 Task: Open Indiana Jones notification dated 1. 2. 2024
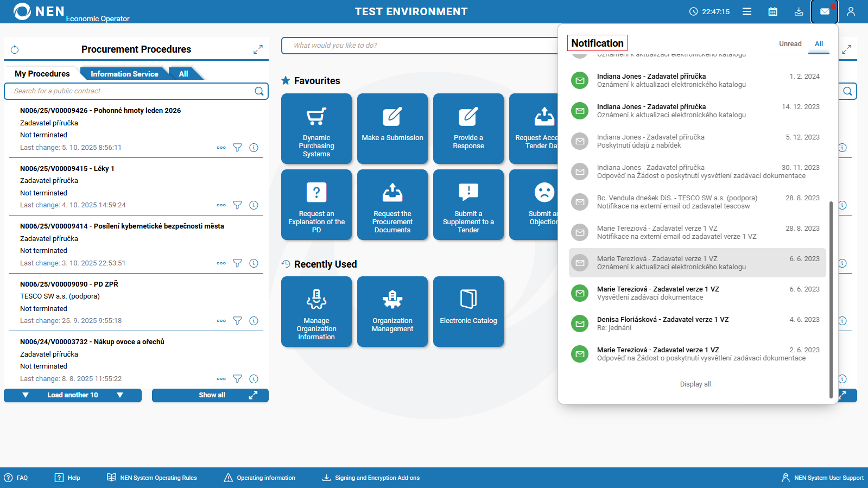point(698,80)
